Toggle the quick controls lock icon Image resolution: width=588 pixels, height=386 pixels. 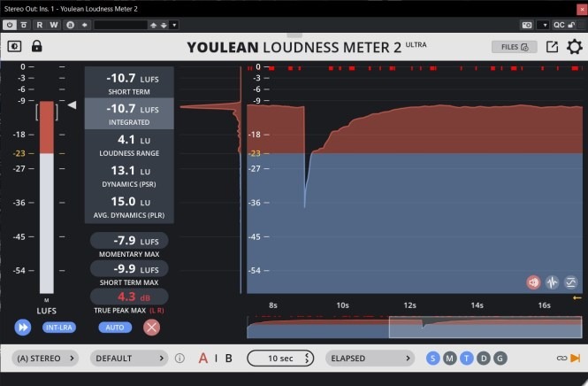pos(571,25)
